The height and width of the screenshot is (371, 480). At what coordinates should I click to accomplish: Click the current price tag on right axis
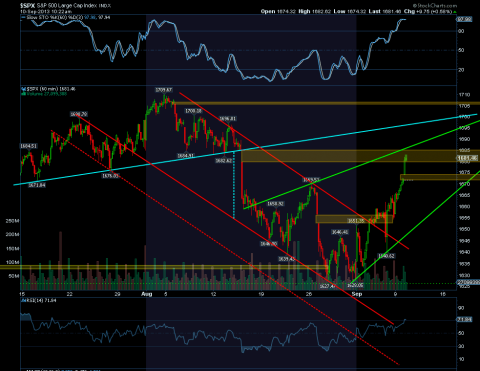(467, 158)
